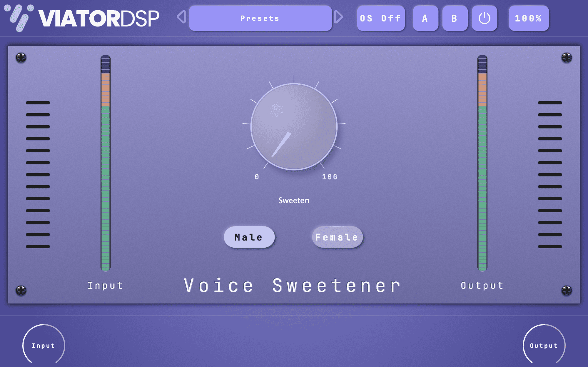The width and height of the screenshot is (588, 367).
Task: Toggle plugin bypass with the power icon
Action: tap(484, 18)
